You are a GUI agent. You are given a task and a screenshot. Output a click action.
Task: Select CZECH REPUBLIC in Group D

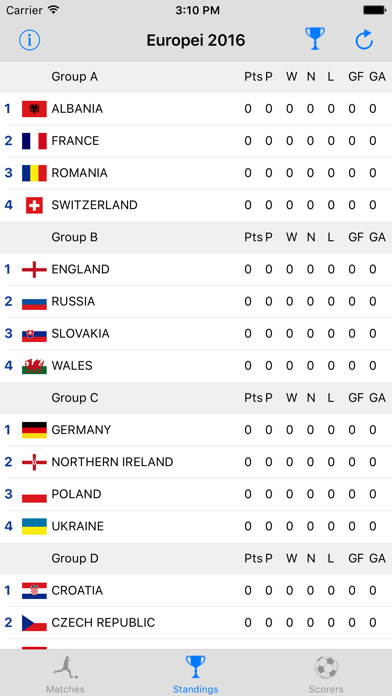click(x=103, y=623)
